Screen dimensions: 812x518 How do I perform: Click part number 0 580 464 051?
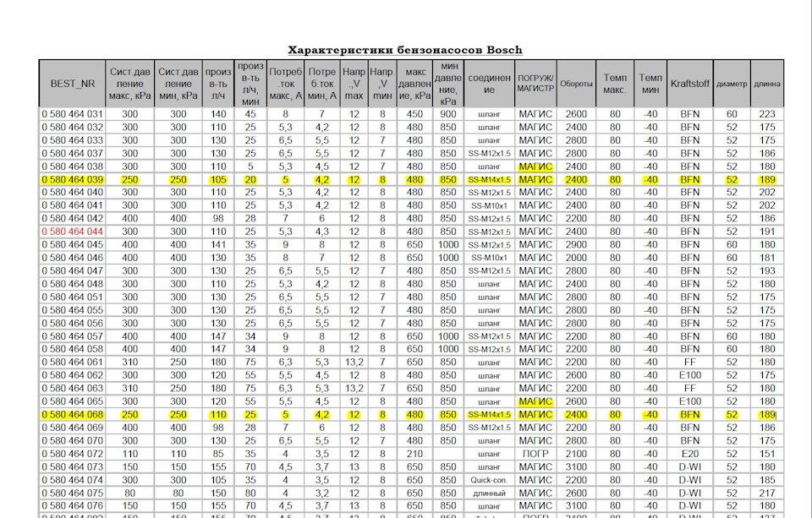point(73,297)
